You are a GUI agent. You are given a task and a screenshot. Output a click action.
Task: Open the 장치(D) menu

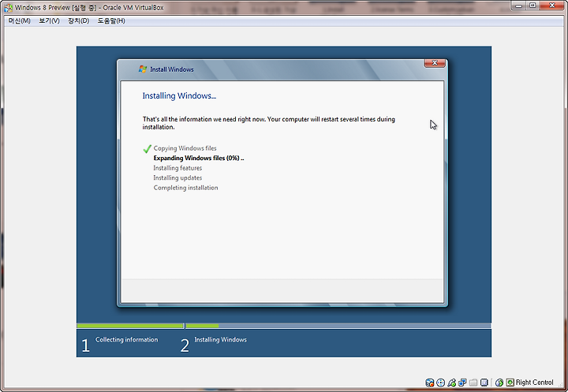(x=79, y=21)
